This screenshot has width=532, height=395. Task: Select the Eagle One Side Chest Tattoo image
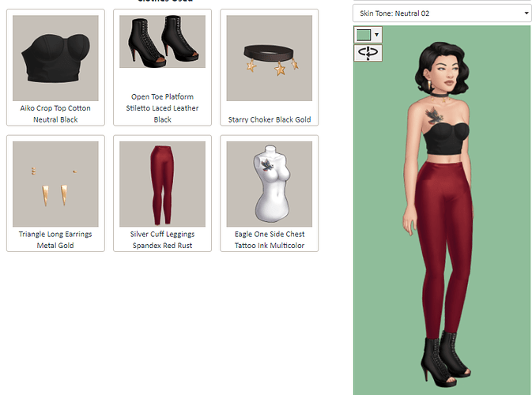pyautogui.click(x=270, y=184)
